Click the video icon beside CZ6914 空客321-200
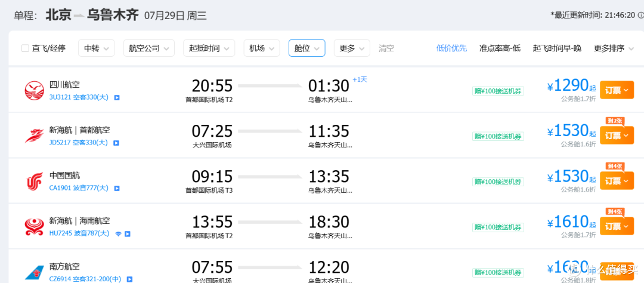This screenshot has height=283, width=644. (x=129, y=279)
